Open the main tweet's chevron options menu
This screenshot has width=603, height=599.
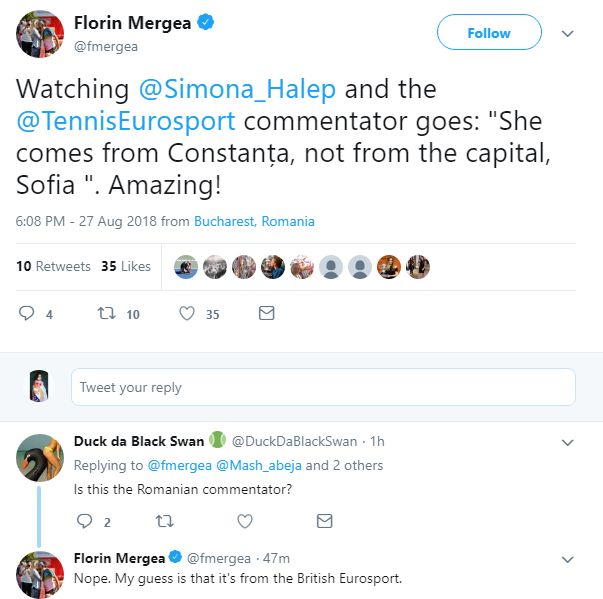(568, 33)
